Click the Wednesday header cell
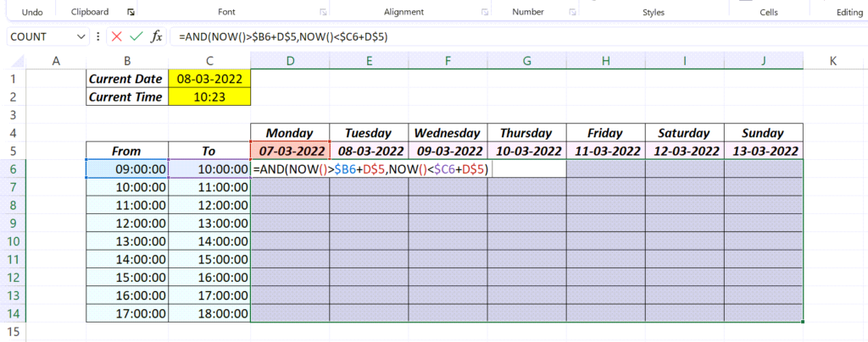Viewport: 868px width, 342px height. pos(448,133)
